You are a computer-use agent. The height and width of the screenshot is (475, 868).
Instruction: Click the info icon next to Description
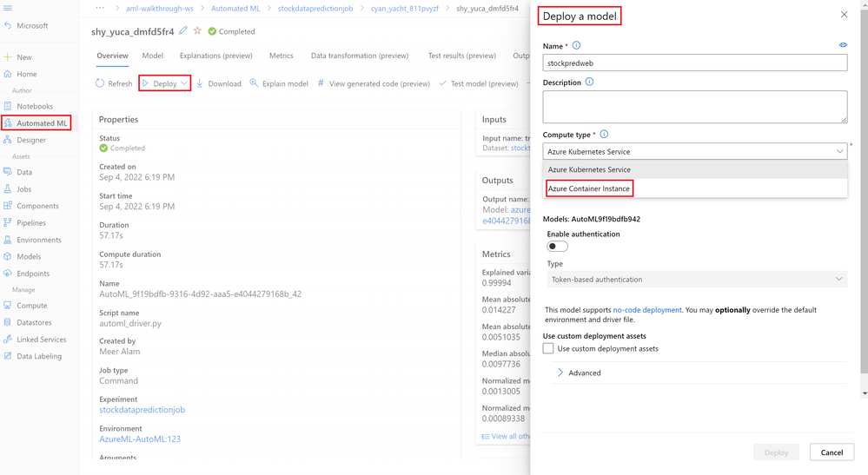(x=590, y=82)
